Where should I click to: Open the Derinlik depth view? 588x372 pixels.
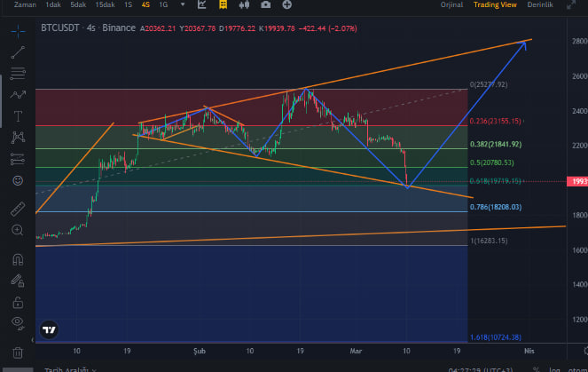coord(540,4)
